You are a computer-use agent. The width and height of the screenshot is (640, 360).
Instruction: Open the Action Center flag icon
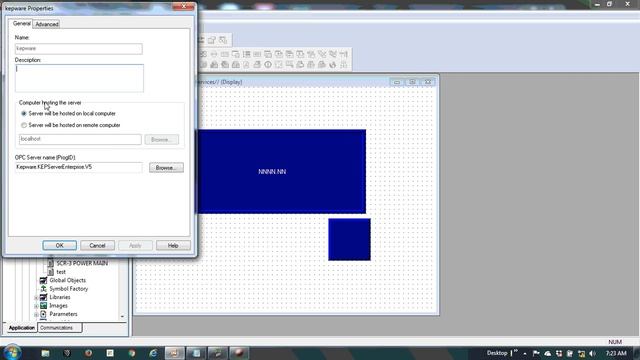pyautogui.click(x=536, y=353)
